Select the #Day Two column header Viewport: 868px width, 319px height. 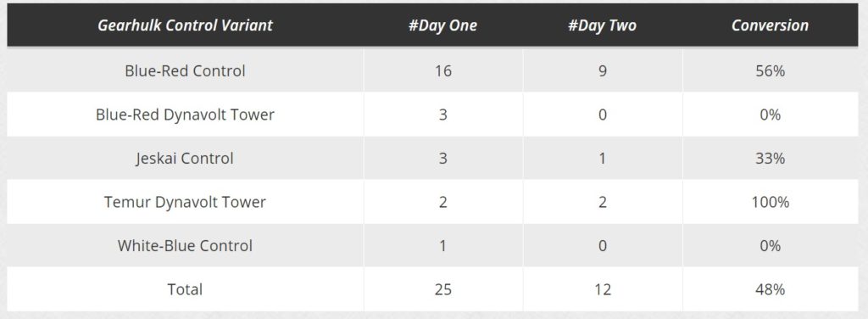click(x=602, y=25)
